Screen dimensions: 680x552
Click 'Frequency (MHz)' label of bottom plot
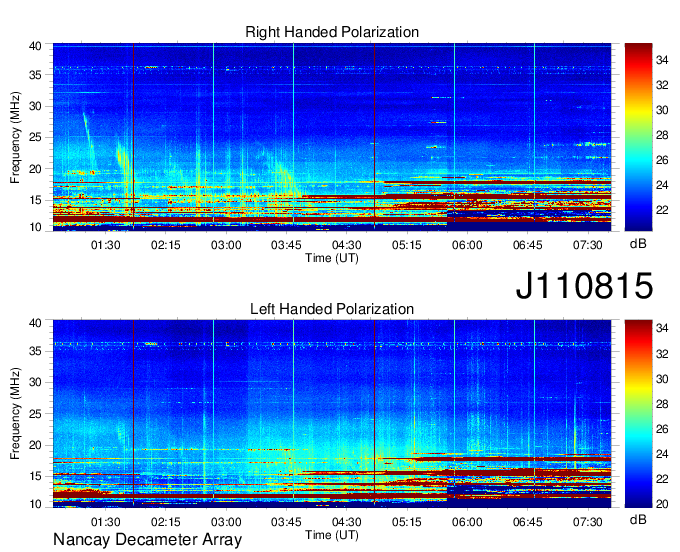coord(15,414)
